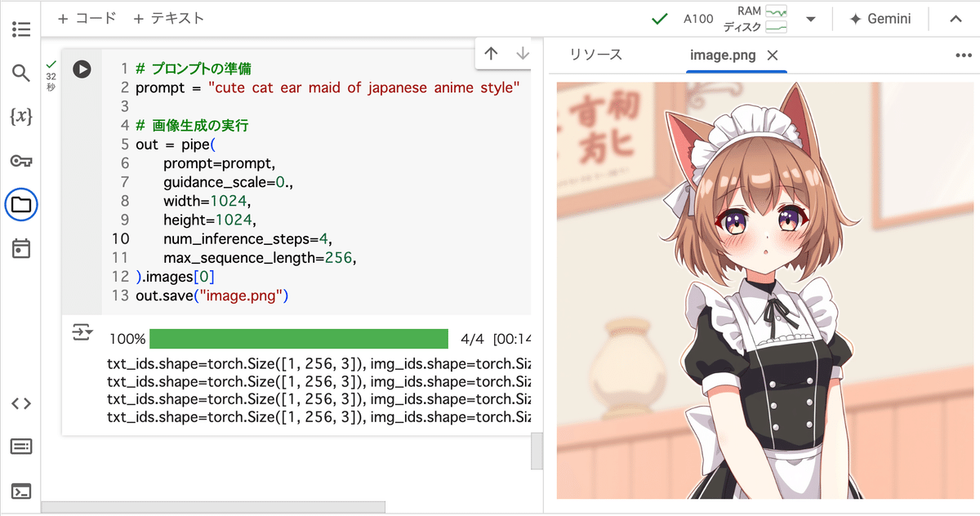Viewport: 980px width, 516px height.
Task: Select the image.png tab
Action: [x=722, y=55]
